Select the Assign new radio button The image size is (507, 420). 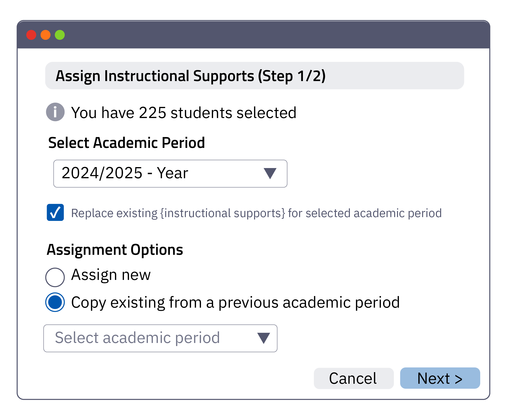click(x=55, y=277)
